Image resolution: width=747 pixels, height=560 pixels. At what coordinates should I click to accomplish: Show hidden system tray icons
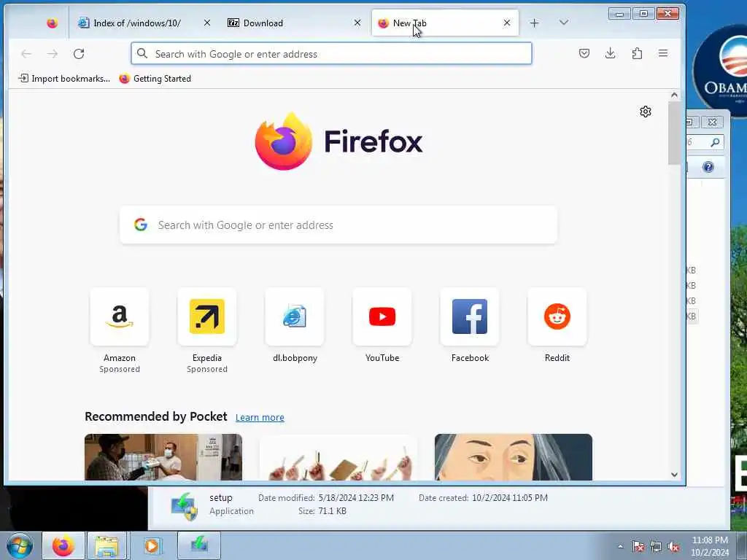click(x=620, y=547)
